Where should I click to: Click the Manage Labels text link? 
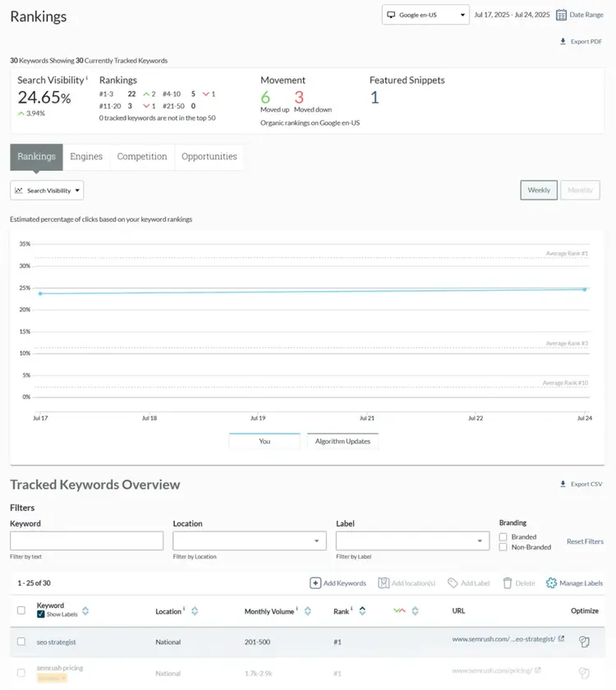click(x=582, y=583)
